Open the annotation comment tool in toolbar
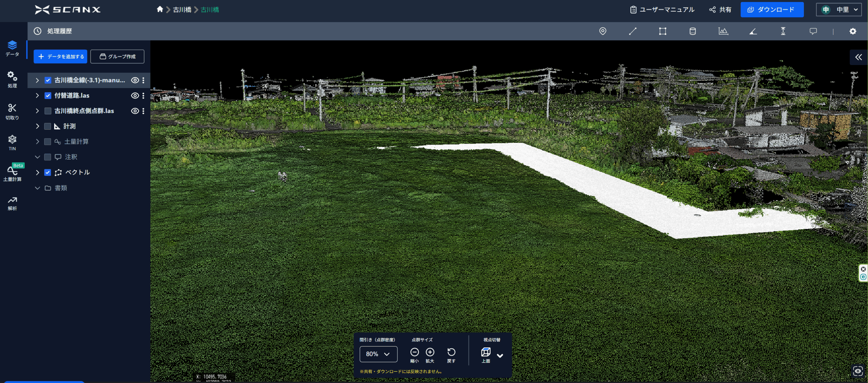Viewport: 868px width, 383px height. coord(813,31)
